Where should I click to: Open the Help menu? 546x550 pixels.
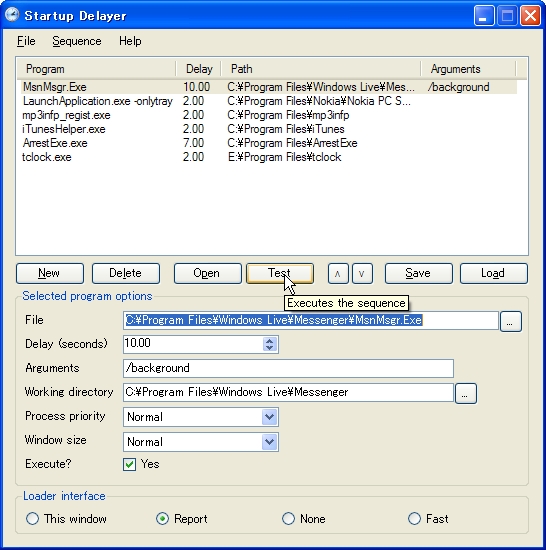pyautogui.click(x=130, y=41)
